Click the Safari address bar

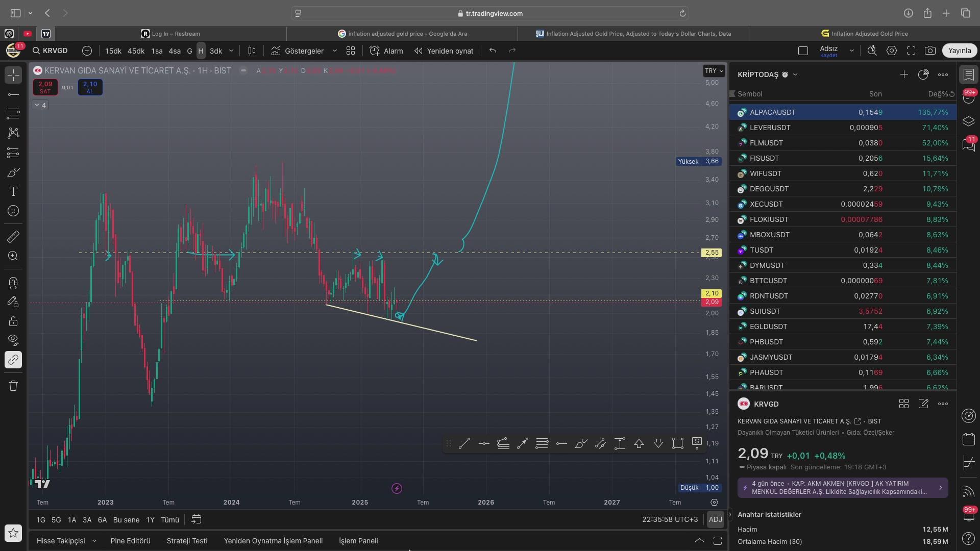[490, 13]
